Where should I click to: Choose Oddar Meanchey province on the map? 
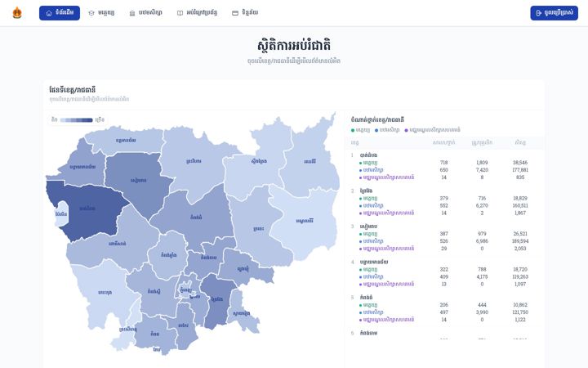tap(126, 141)
